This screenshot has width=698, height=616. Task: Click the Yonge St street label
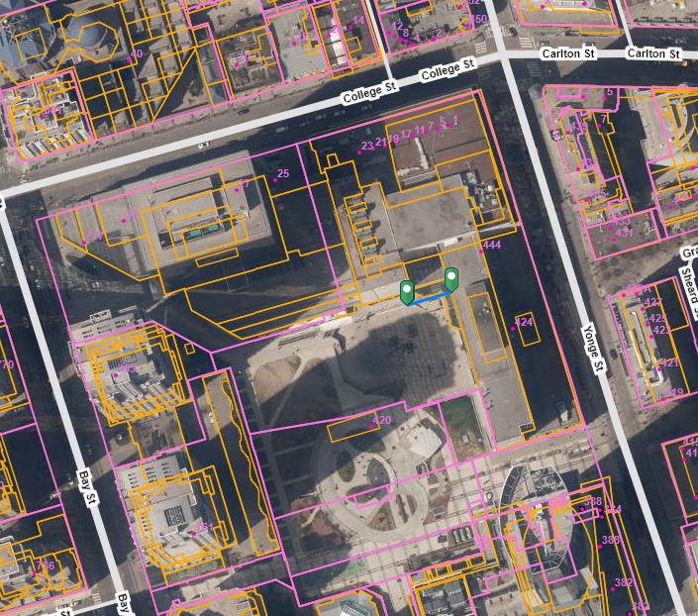click(593, 350)
